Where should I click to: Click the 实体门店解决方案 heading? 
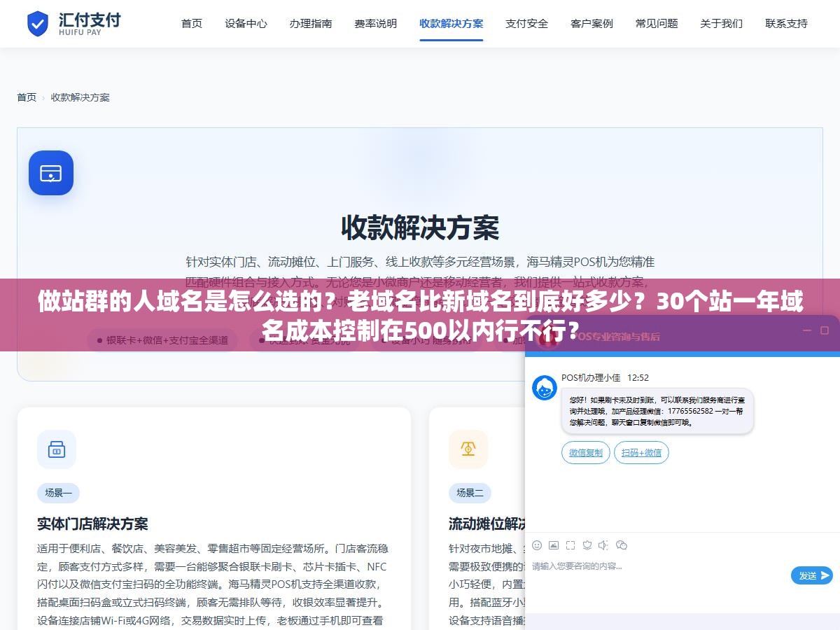(x=92, y=524)
